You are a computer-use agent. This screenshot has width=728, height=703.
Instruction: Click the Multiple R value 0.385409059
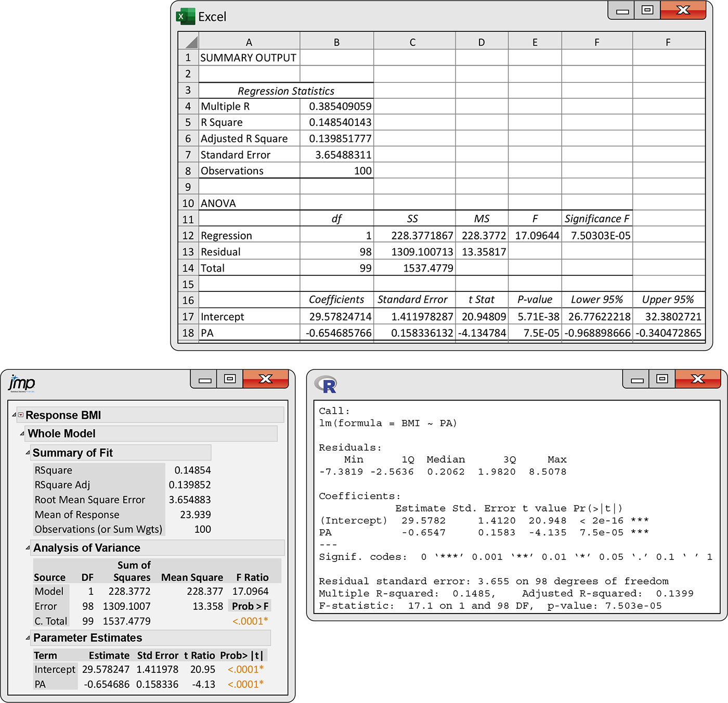pos(336,107)
